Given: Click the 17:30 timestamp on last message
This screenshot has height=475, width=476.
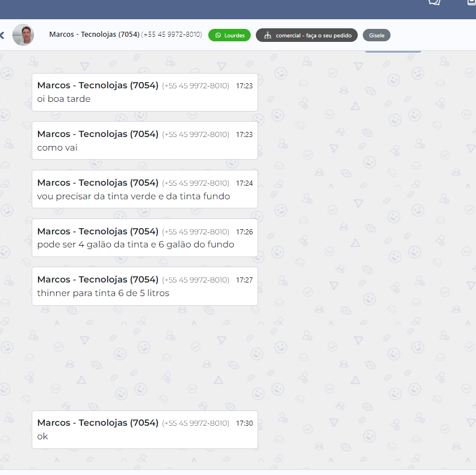Looking at the screenshot, I should pyautogui.click(x=244, y=423).
